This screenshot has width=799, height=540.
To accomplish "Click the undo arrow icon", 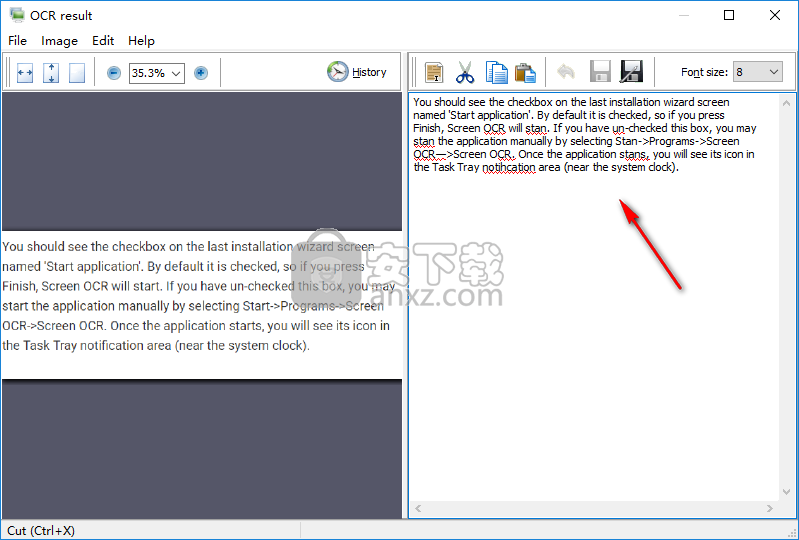I will pyautogui.click(x=566, y=72).
